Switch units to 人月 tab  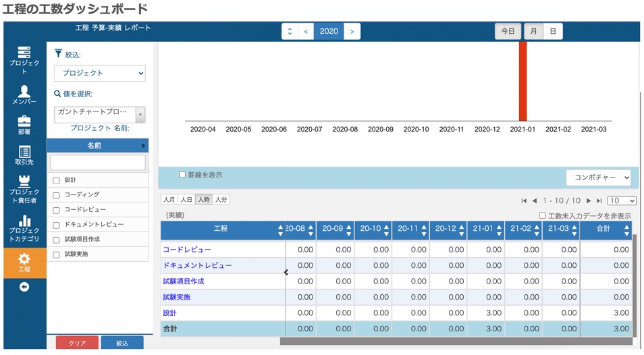169,200
